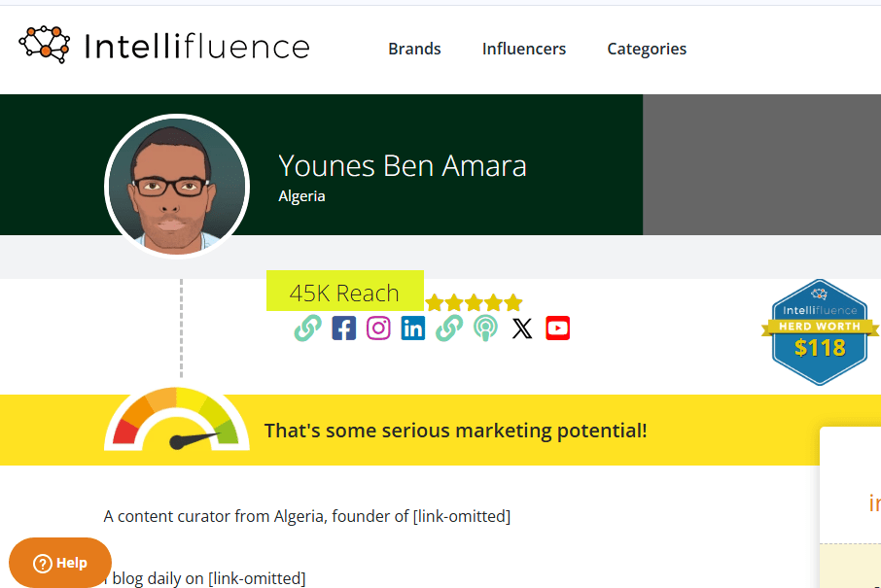Open the Brands menu item
This screenshot has width=881, height=588.
click(x=414, y=49)
